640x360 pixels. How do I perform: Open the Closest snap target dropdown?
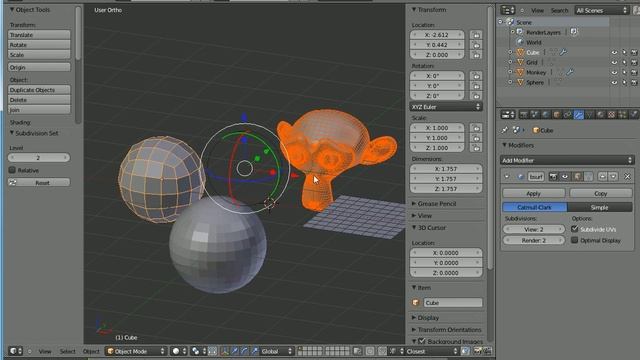click(x=432, y=351)
